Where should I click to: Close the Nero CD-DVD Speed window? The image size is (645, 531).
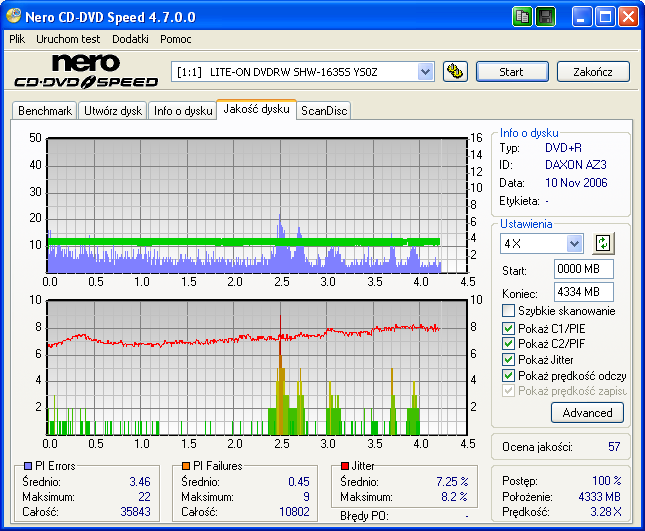point(629,17)
